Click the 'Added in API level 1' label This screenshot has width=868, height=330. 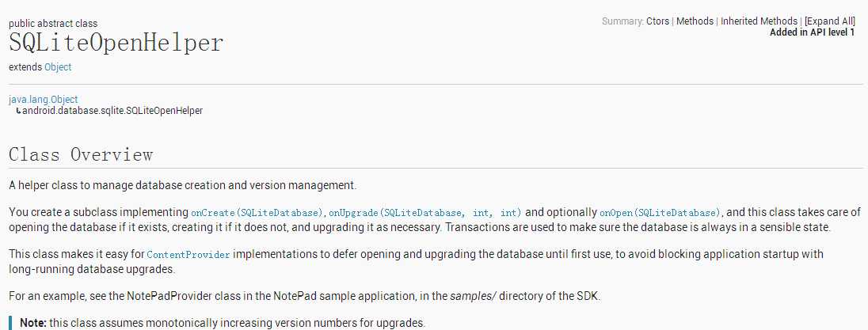point(812,32)
